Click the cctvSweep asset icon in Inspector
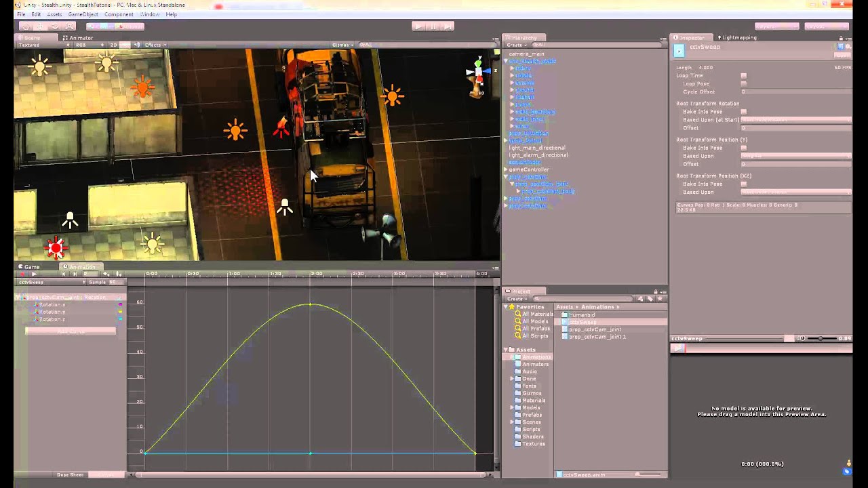The image size is (868, 488). [679, 50]
